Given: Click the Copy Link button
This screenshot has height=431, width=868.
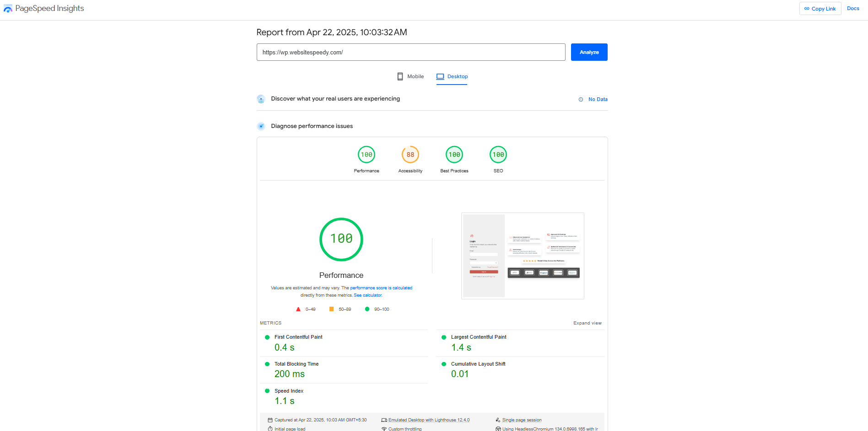Looking at the screenshot, I should (820, 9).
